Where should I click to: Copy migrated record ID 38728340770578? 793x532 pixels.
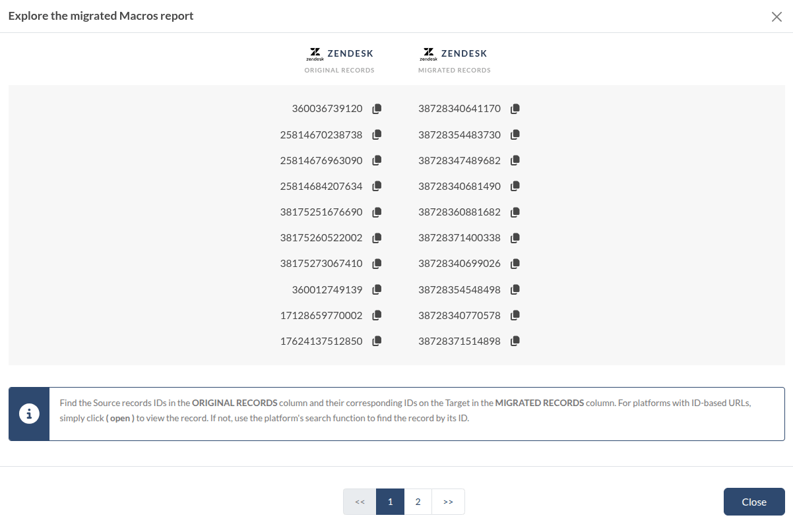coord(515,316)
